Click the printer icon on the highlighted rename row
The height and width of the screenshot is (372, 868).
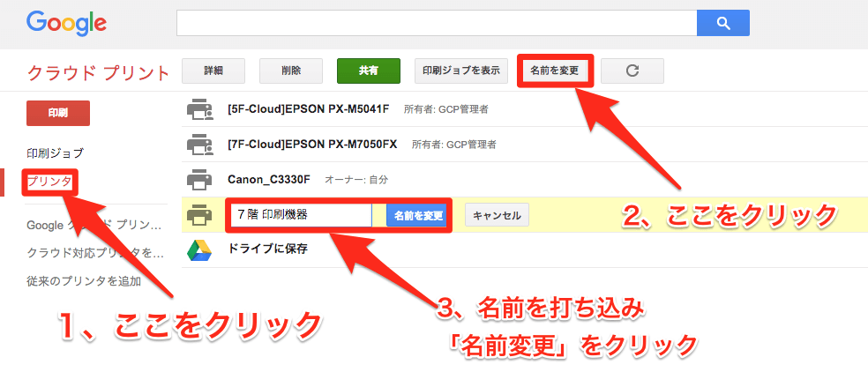[199, 215]
